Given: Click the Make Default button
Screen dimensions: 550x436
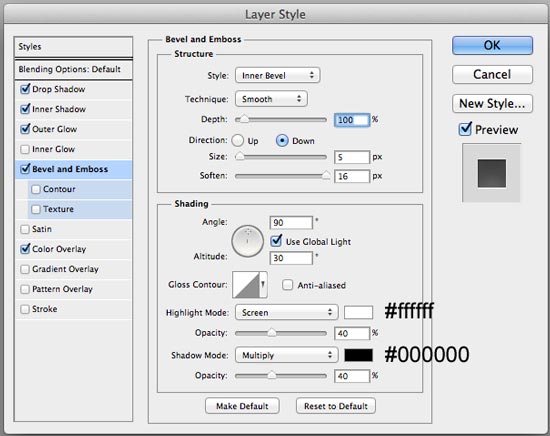Looking at the screenshot, I should 242,406.
